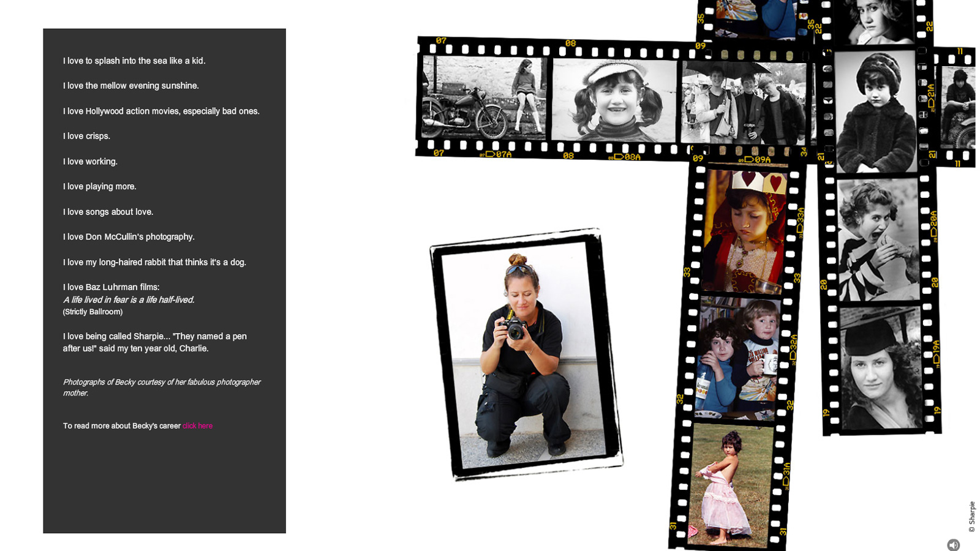Click the 'I love Don McCullin's photography' line

coord(129,237)
